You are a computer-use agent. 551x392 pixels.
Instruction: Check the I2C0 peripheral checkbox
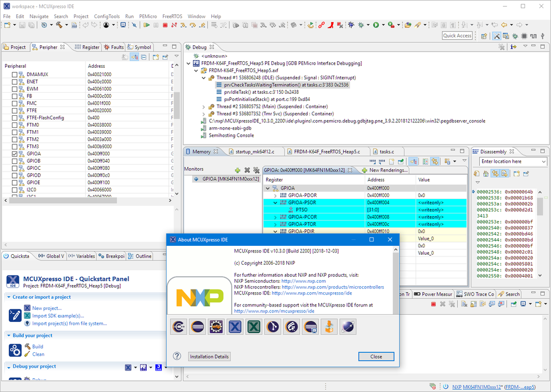point(14,190)
